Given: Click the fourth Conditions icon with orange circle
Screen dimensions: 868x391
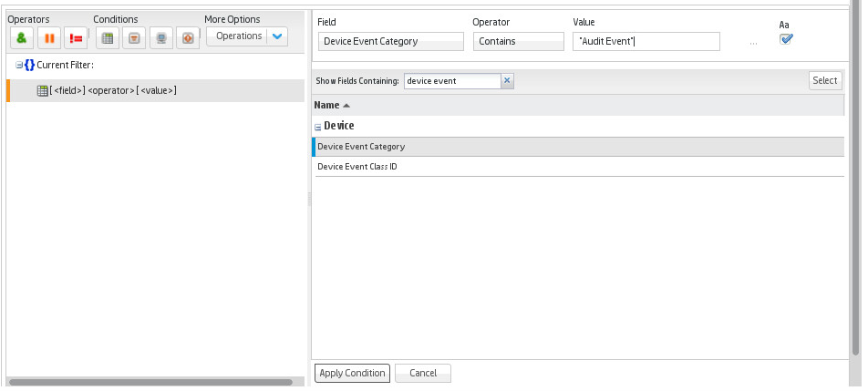Looking at the screenshot, I should (187, 37).
